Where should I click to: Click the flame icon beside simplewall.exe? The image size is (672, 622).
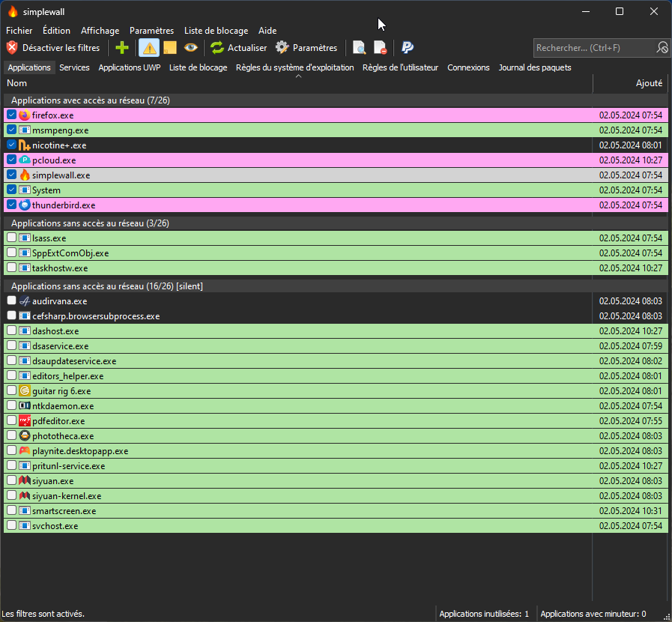pos(25,175)
